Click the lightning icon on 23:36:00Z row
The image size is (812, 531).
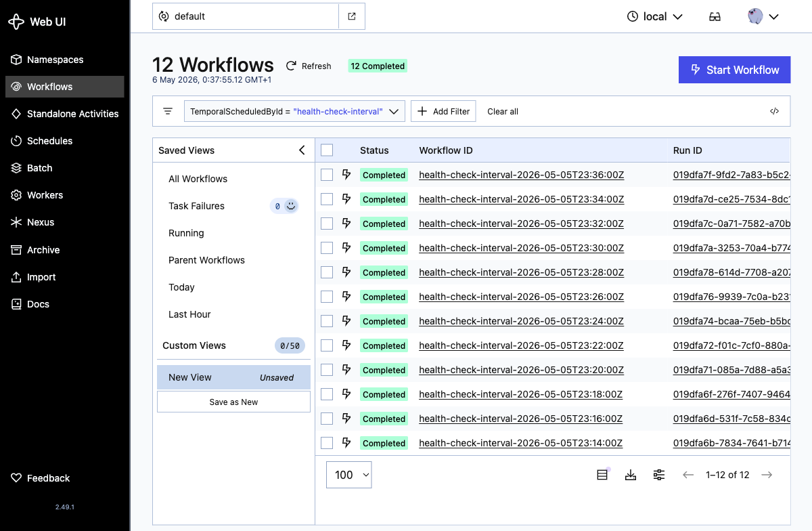(x=346, y=175)
